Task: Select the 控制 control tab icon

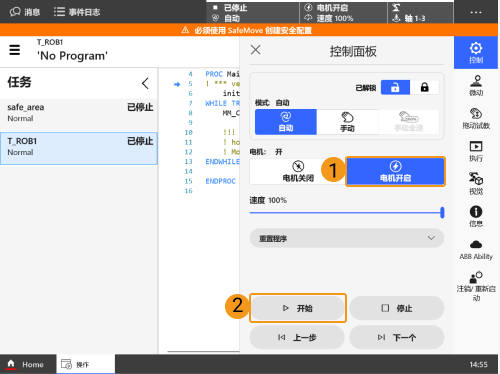Action: 476,52
